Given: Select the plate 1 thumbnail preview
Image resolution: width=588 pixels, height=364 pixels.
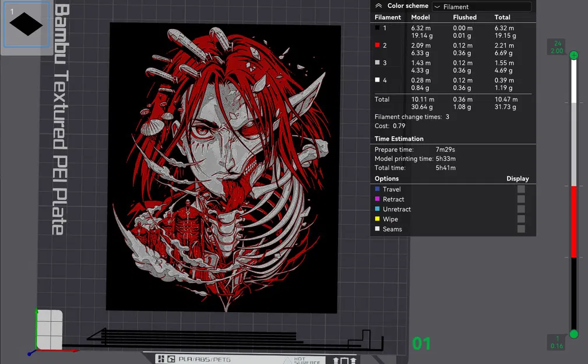Looking at the screenshot, I should coord(26,23).
